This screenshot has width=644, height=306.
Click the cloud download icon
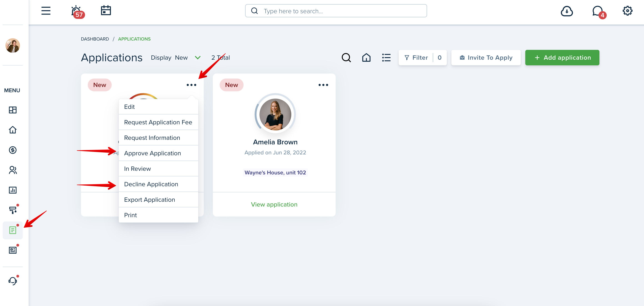point(566,11)
